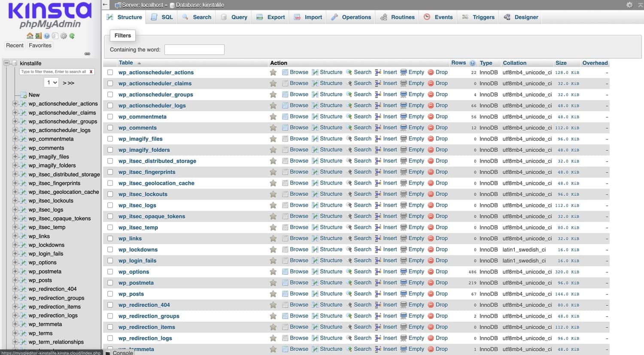
Task: Reload the navigation panel with green refresh icon
Action: (x=72, y=36)
